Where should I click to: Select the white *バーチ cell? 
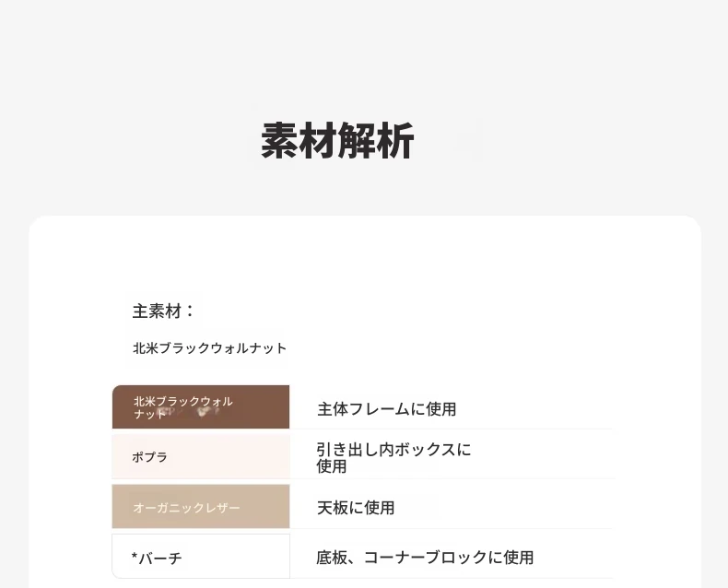point(200,557)
